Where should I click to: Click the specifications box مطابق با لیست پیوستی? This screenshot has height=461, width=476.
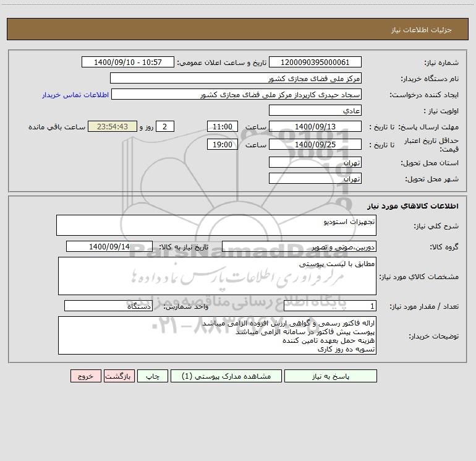(217, 276)
